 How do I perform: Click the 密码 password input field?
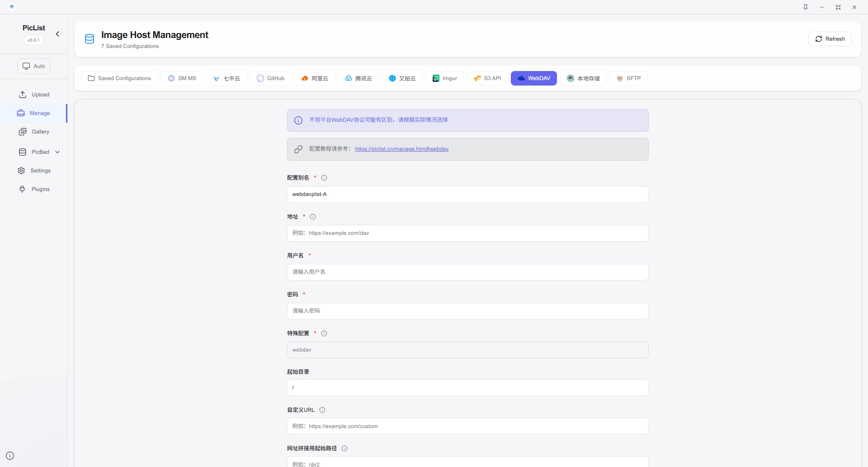point(467,311)
